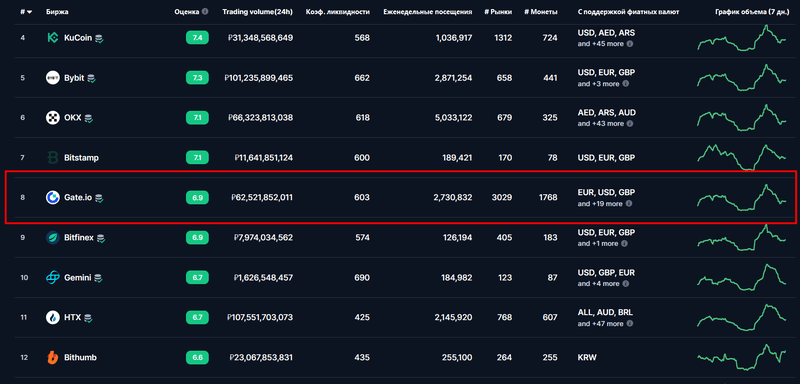Image resolution: width=800 pixels, height=384 pixels.
Task: Open the Gemini exchange logo
Action: (53, 277)
